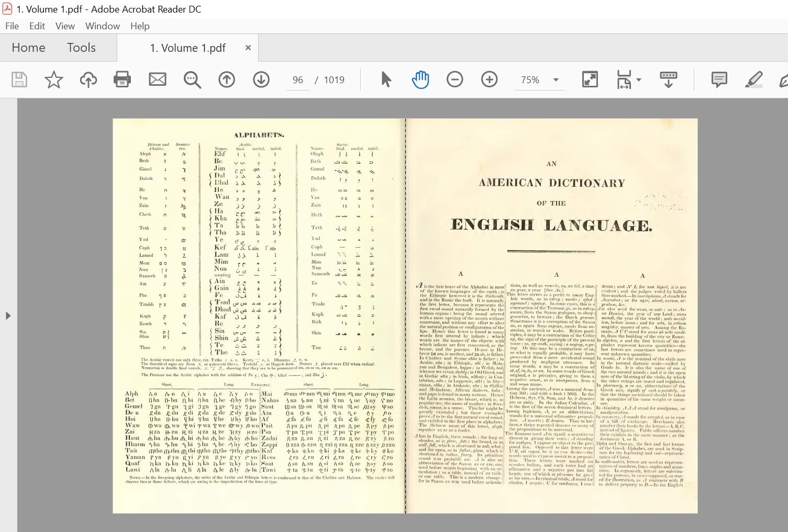788x532 pixels.
Task: Print the current document
Action: (x=122, y=80)
